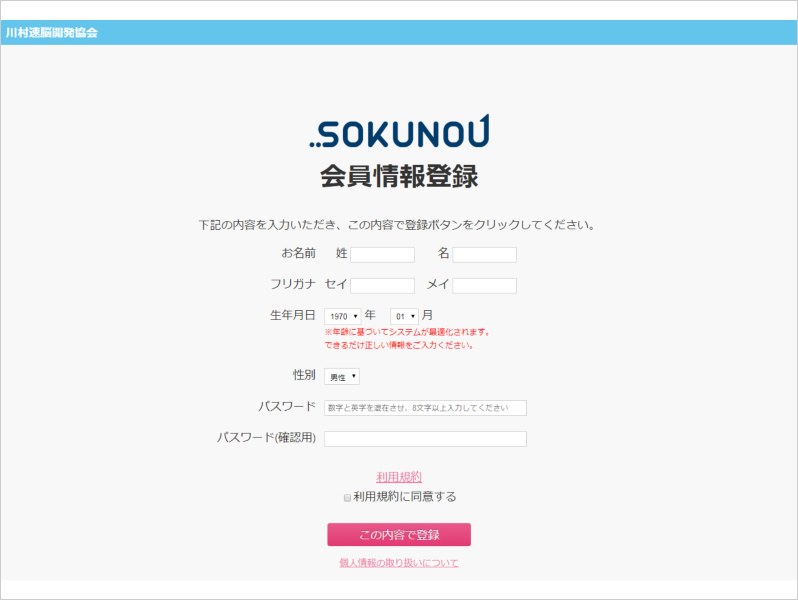
Task: Focus the メイ furigana input field
Action: [x=484, y=285]
